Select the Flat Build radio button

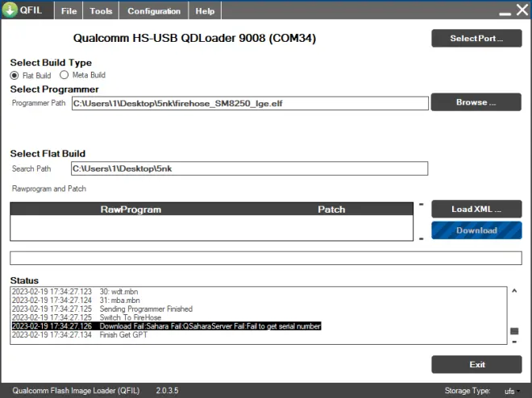coord(15,75)
